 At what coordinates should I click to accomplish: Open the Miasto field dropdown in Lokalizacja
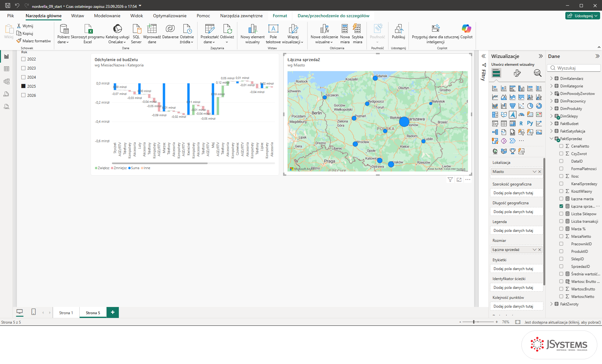[535, 172]
